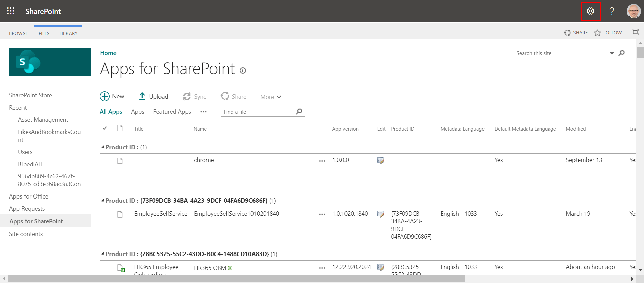
Task: Open the Help question mark
Action: coord(612,11)
